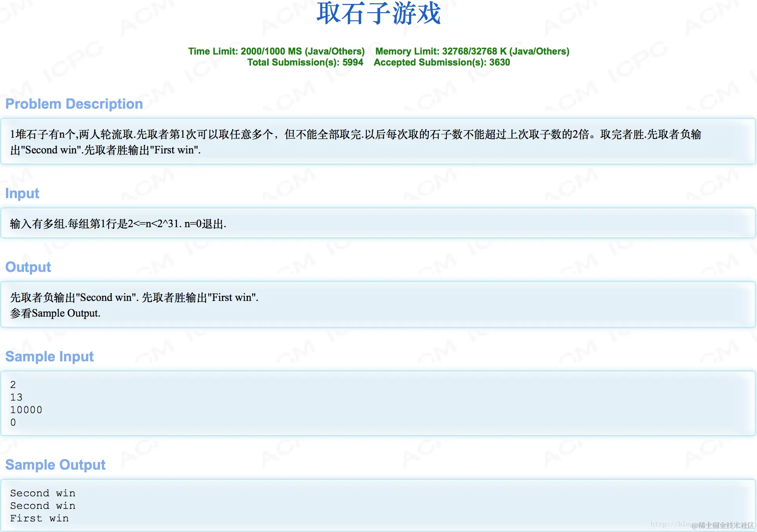Click the First win sample output line
The height and width of the screenshot is (532, 757).
pos(39,519)
